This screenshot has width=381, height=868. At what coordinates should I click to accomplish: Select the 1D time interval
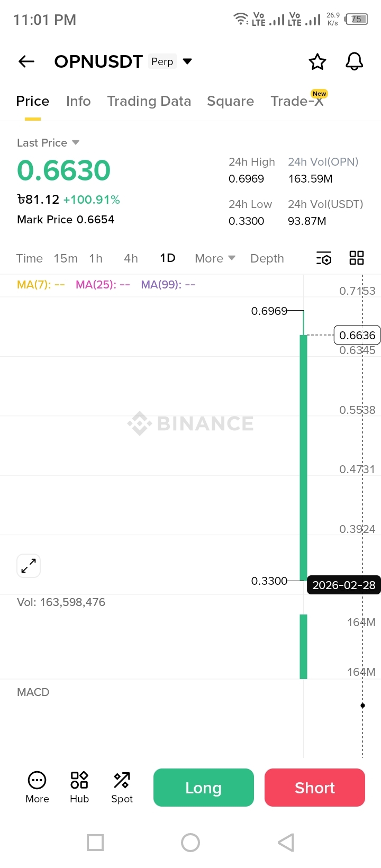pyautogui.click(x=168, y=258)
